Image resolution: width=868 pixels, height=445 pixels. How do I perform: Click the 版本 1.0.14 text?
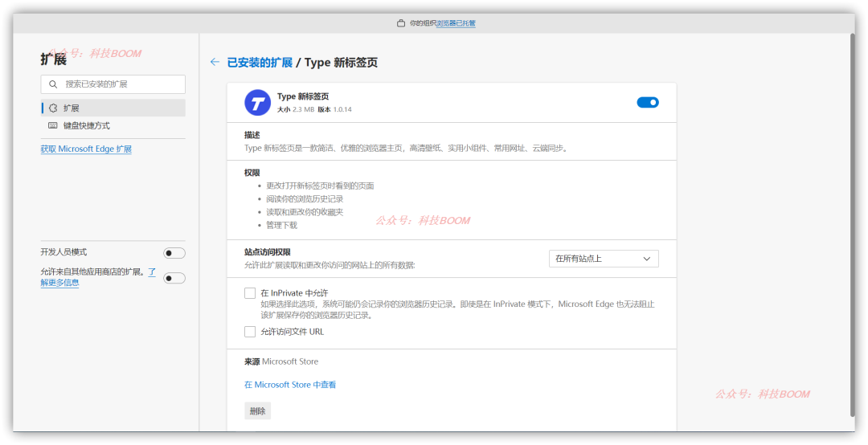pos(334,109)
